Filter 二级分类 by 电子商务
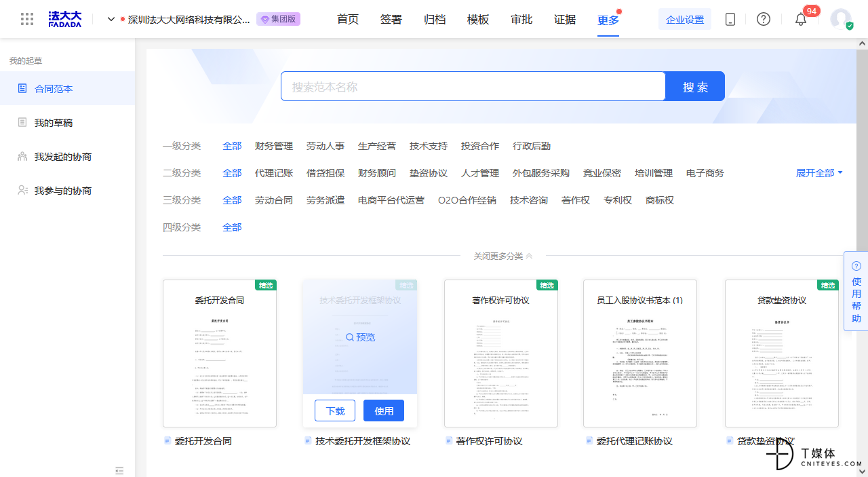868x477 pixels. pos(705,173)
